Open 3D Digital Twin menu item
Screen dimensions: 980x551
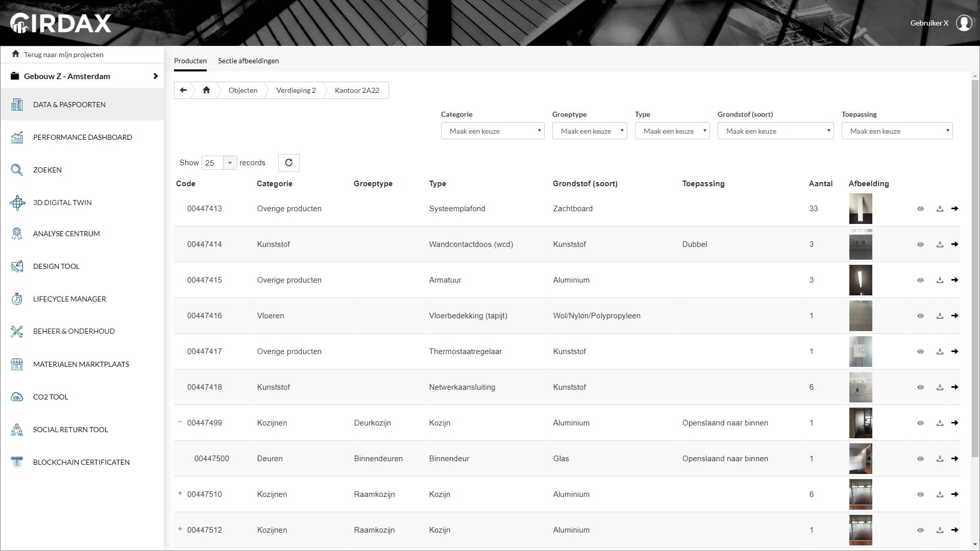(82, 203)
